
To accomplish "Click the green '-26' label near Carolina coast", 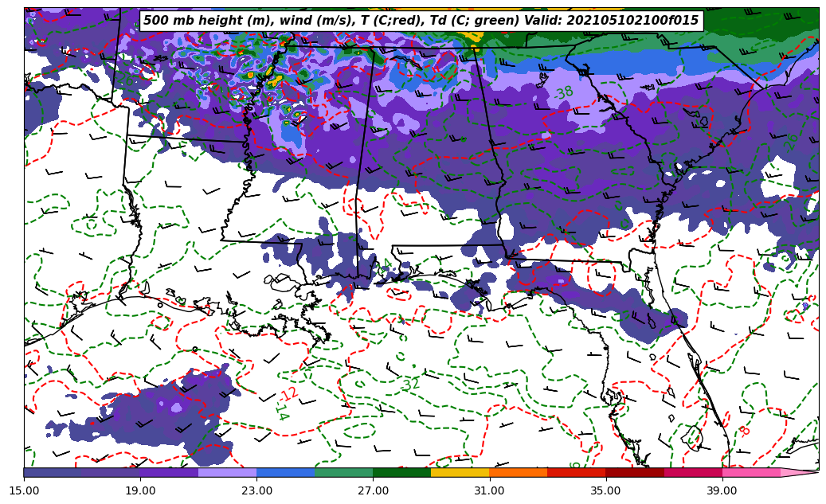I will [x=791, y=143].
